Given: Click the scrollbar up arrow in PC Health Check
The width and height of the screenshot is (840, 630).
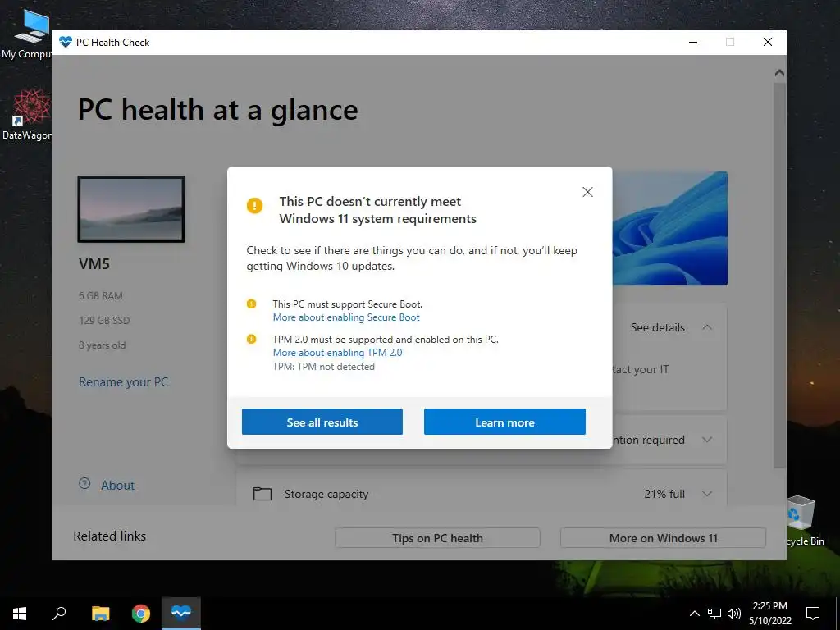Looking at the screenshot, I should point(779,73).
